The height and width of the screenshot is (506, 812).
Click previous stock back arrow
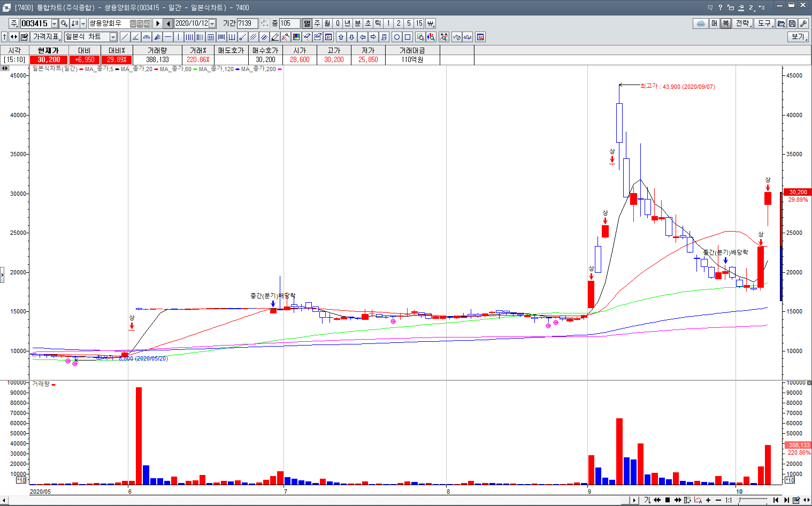pyautogui.click(x=168, y=24)
